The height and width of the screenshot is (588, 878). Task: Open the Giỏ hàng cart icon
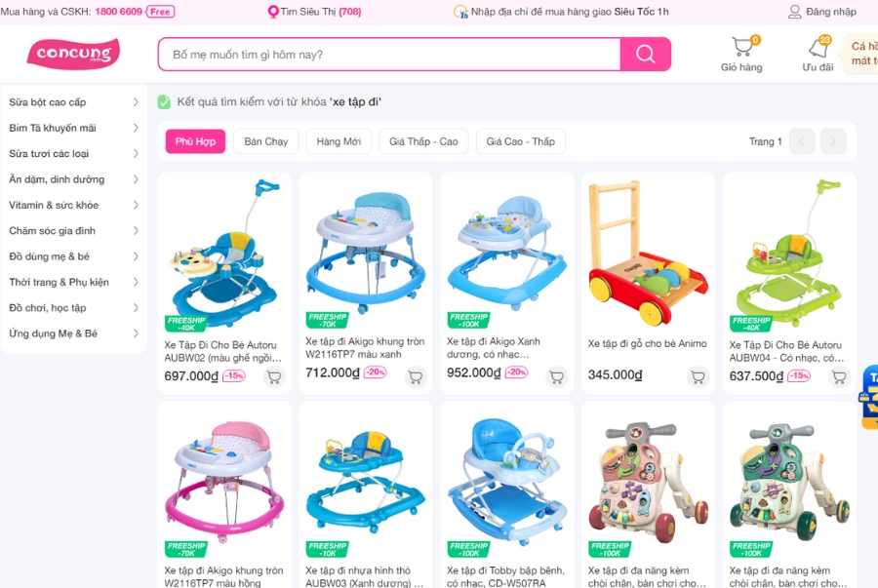point(743,46)
